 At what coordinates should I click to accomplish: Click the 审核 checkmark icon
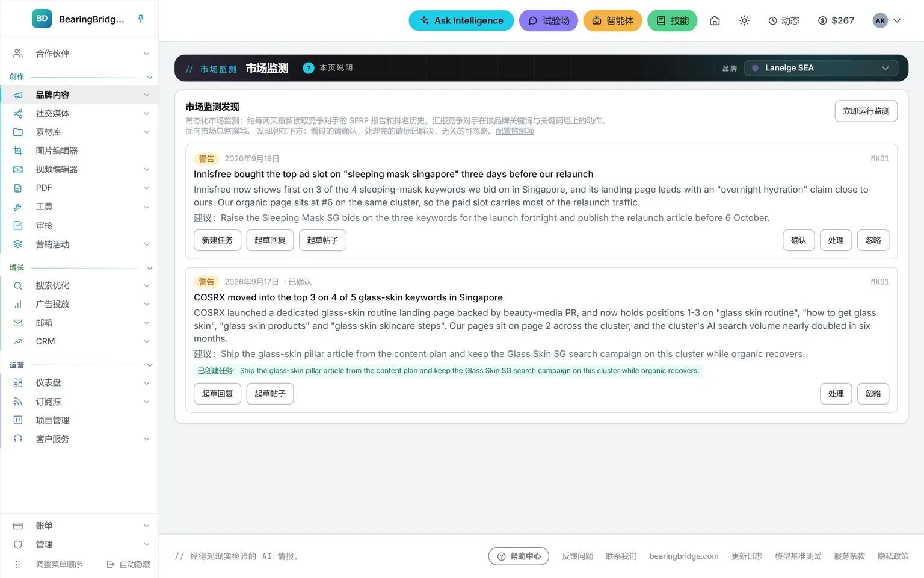18,226
